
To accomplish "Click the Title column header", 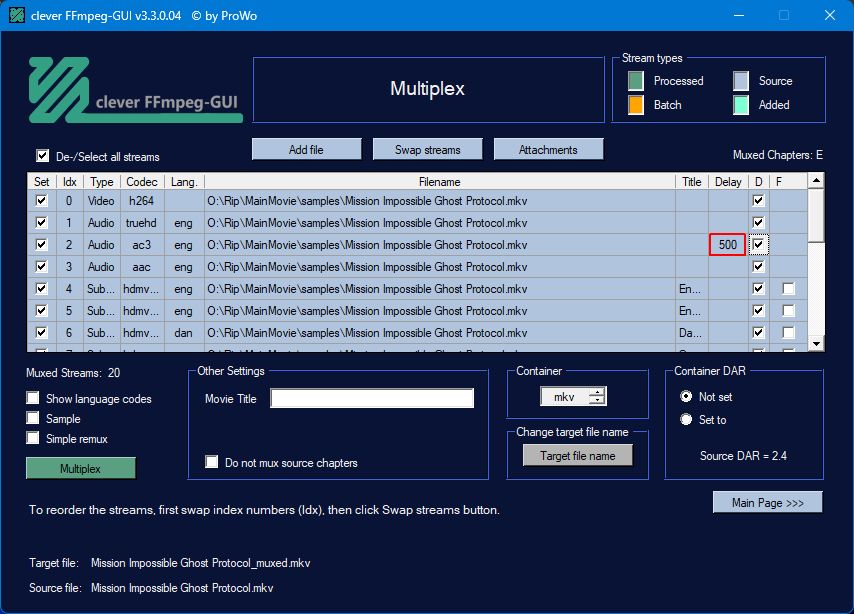I will click(692, 181).
